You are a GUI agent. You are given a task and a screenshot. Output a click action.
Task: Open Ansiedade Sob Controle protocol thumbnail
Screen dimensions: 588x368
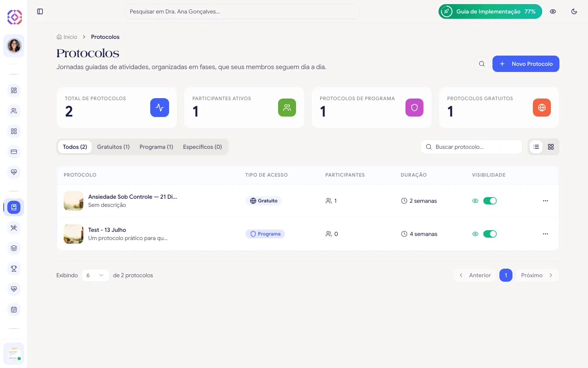click(x=73, y=201)
